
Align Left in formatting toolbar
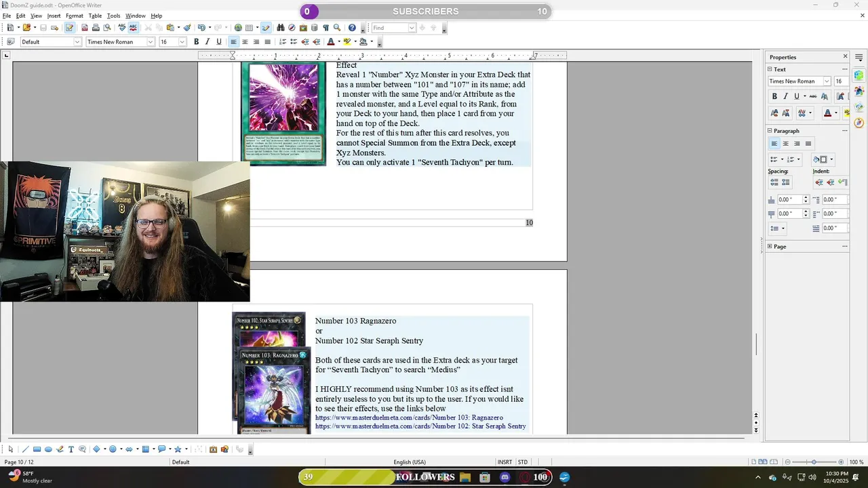coord(233,42)
